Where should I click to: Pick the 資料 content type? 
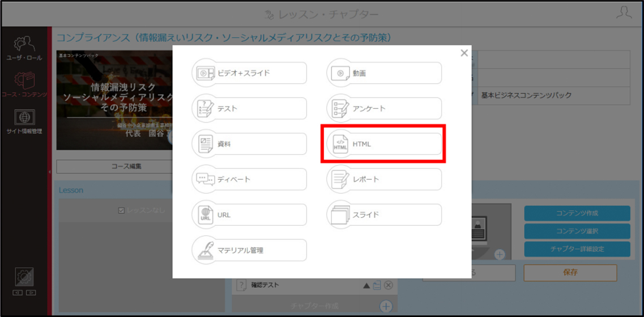pos(249,144)
